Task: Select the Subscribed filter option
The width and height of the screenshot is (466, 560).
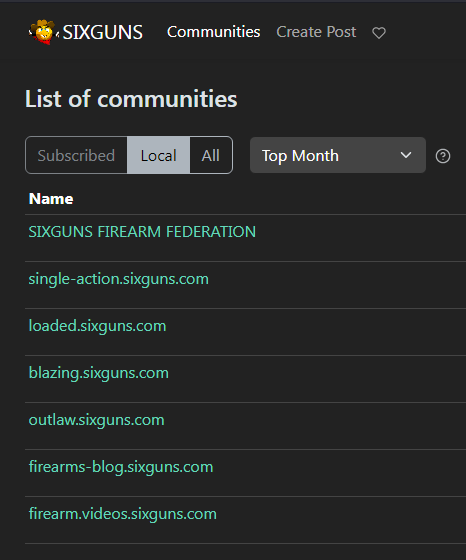Action: [76, 155]
